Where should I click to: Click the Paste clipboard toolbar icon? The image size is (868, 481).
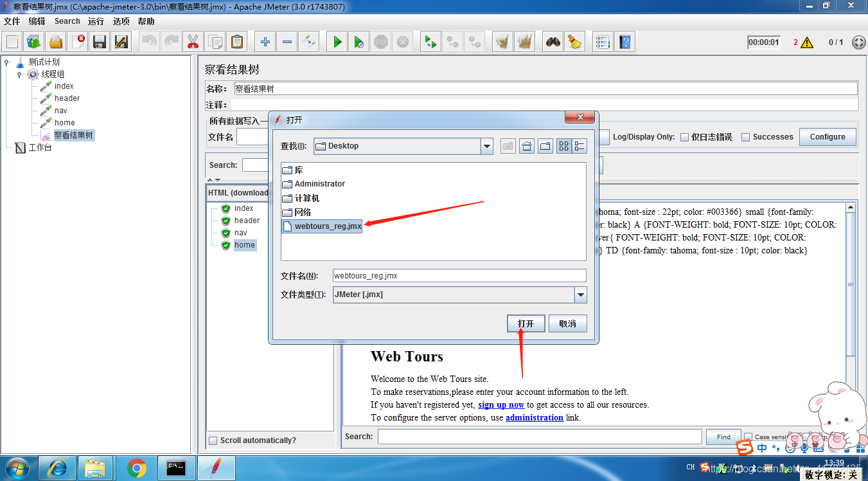click(x=237, y=42)
